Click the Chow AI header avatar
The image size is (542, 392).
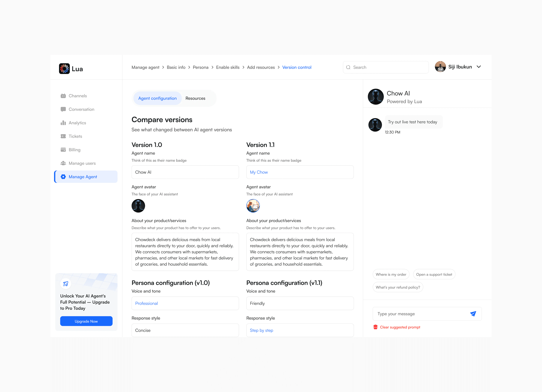click(x=376, y=97)
